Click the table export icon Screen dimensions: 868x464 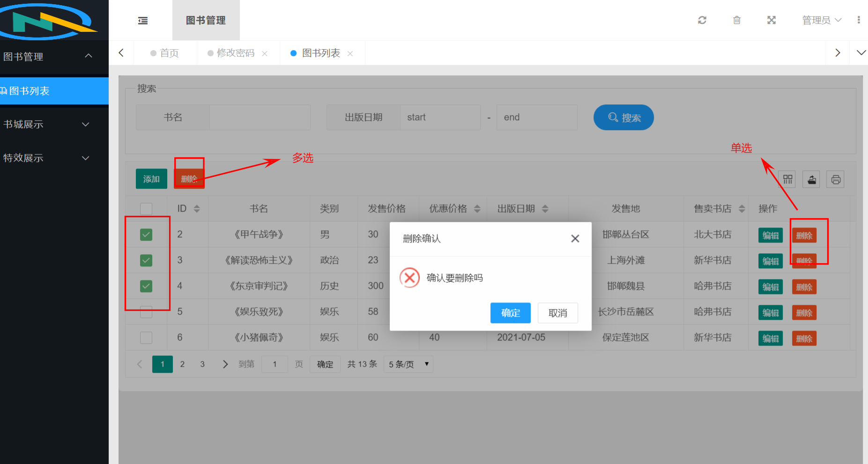click(812, 179)
